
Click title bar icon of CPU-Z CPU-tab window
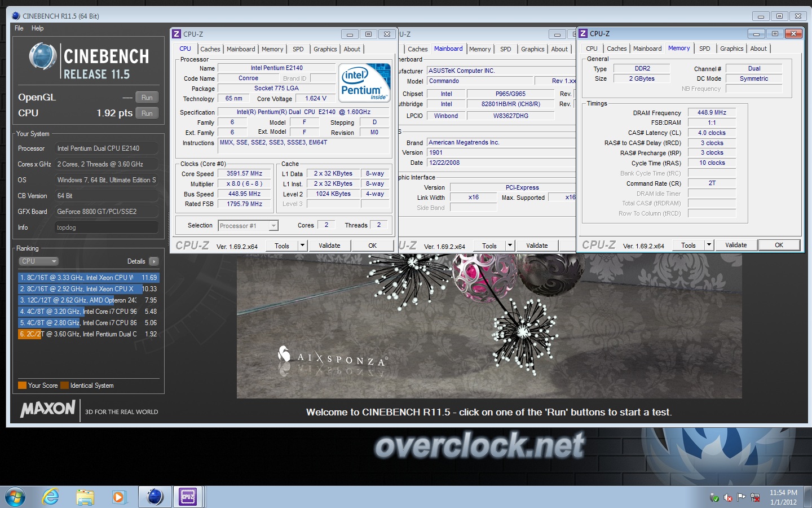[x=176, y=34]
